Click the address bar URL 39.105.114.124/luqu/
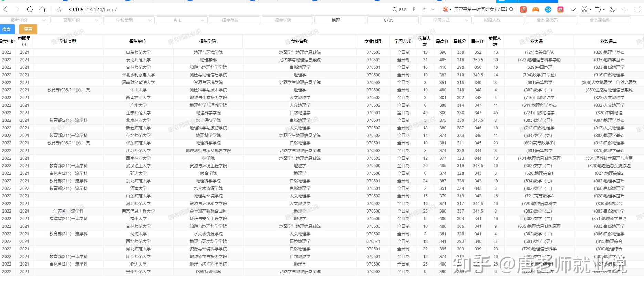Image resolution: width=644 pixels, height=291 pixels. pyautogui.click(x=93, y=10)
